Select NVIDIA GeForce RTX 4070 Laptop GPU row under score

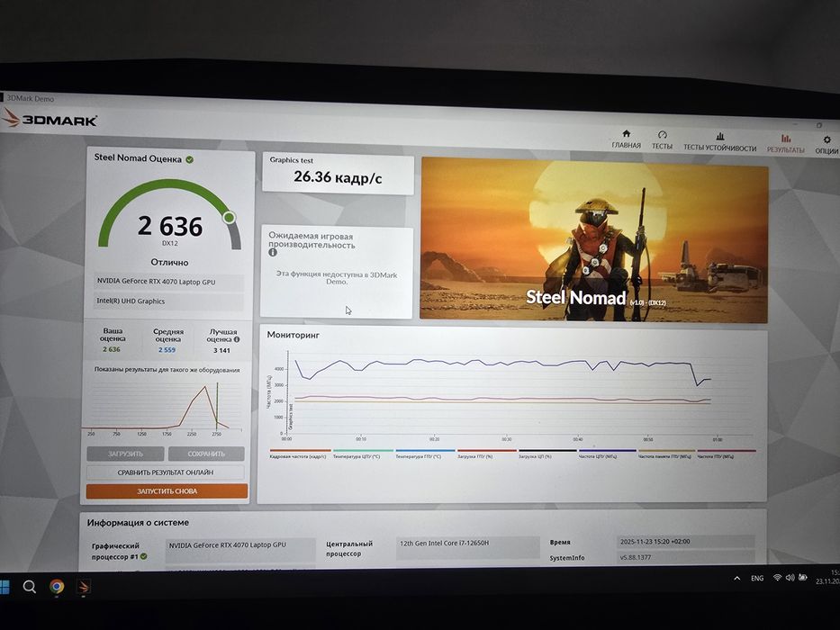(x=168, y=282)
